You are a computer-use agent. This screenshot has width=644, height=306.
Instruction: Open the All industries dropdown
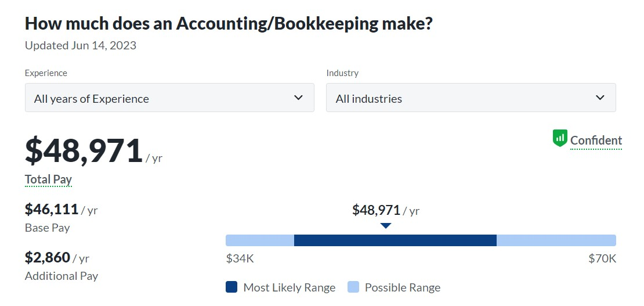tap(471, 98)
